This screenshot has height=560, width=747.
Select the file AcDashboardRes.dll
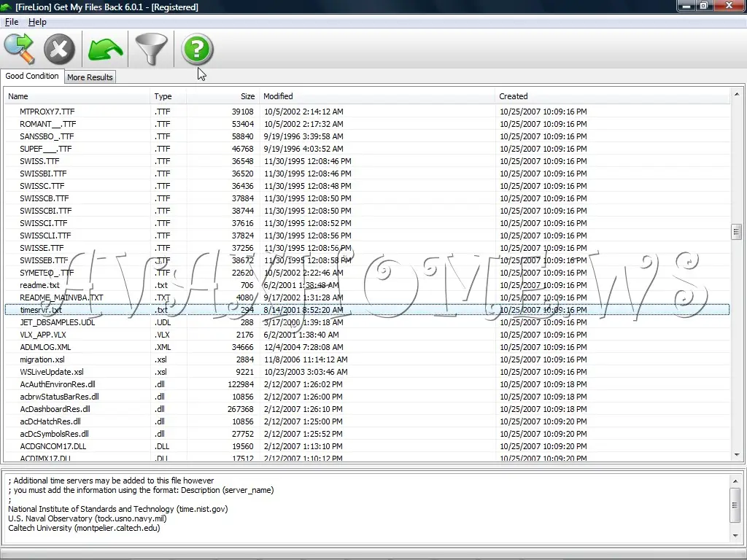pyautogui.click(x=55, y=408)
